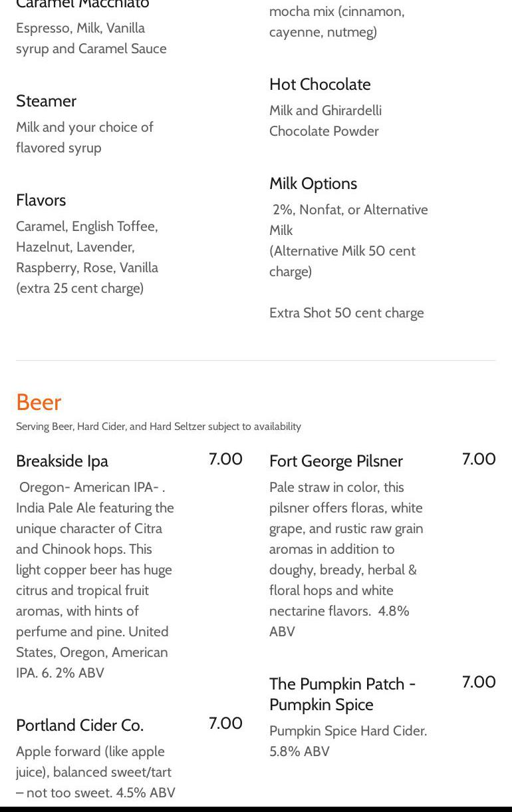Click the beer availability subtitle text
The width and height of the screenshot is (512, 812).
158,427
